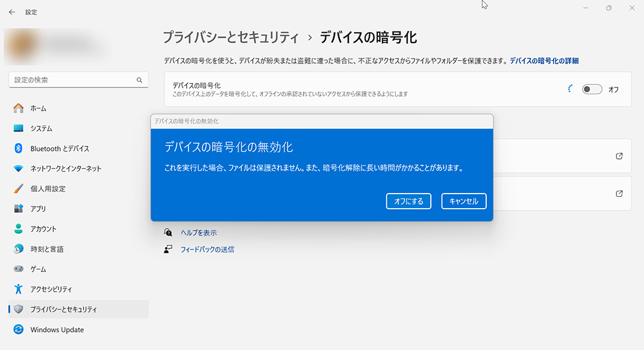The width and height of the screenshot is (644, 350).
Task: Click the restore window button
Action: click(x=609, y=8)
